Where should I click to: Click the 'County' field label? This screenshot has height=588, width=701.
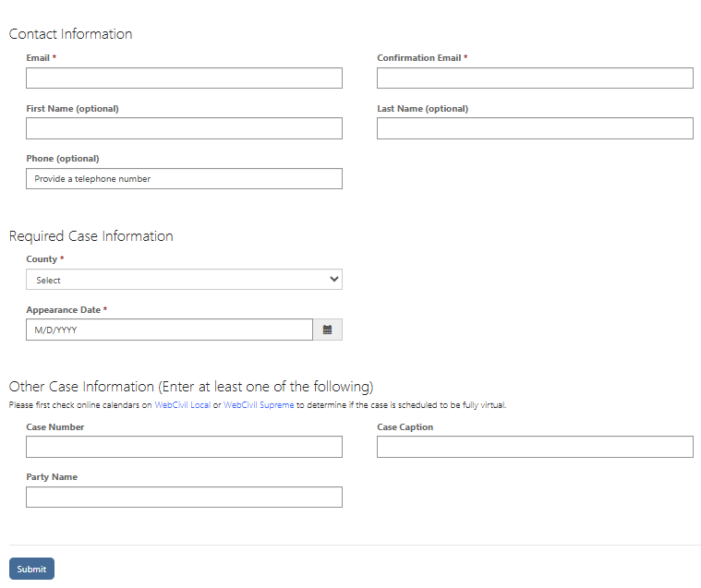coord(42,259)
